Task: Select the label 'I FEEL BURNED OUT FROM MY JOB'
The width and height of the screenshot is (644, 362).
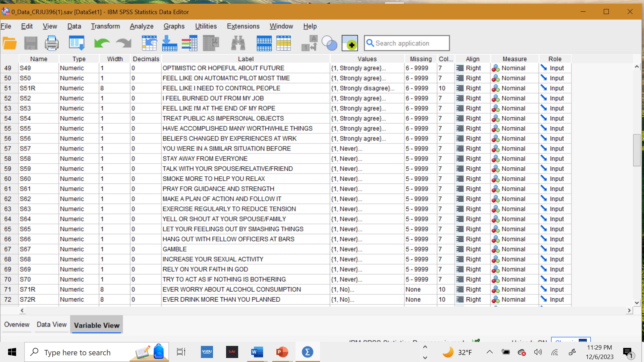Action: pyautogui.click(x=213, y=98)
